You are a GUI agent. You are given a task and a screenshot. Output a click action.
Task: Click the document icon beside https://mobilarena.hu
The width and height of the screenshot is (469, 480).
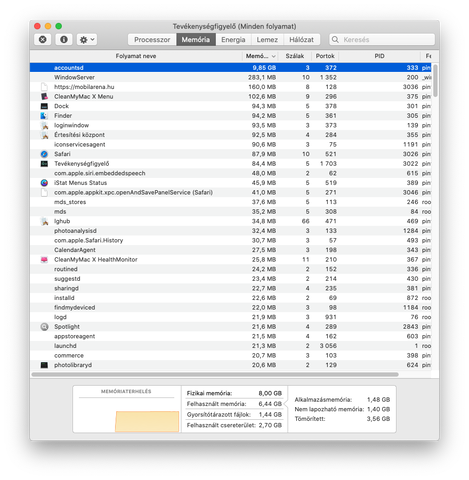(x=44, y=87)
